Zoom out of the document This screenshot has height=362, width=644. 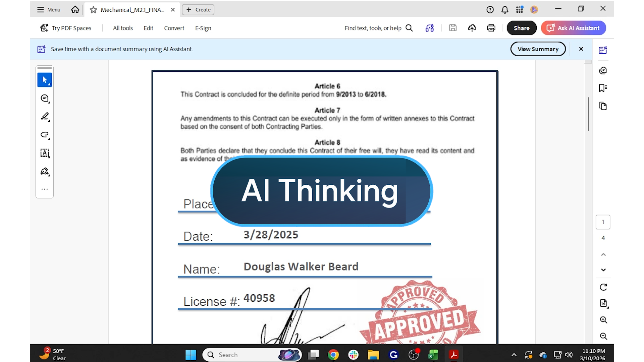(x=603, y=336)
